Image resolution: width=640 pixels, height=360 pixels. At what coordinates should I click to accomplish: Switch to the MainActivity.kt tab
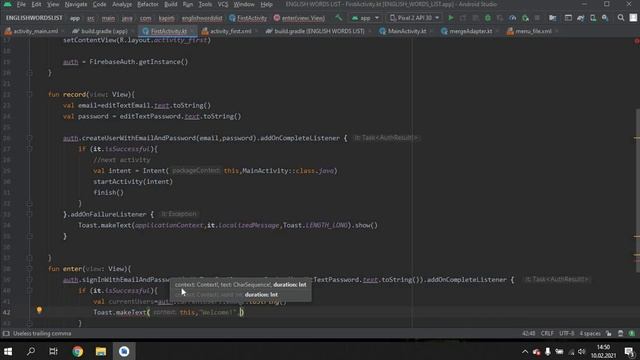point(403,31)
